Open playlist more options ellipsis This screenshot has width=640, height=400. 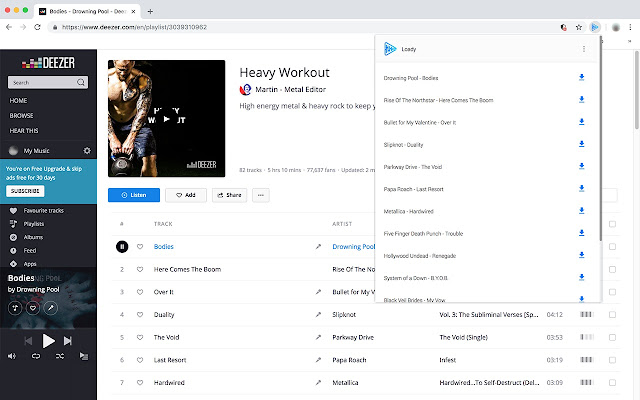pyautogui.click(x=261, y=195)
